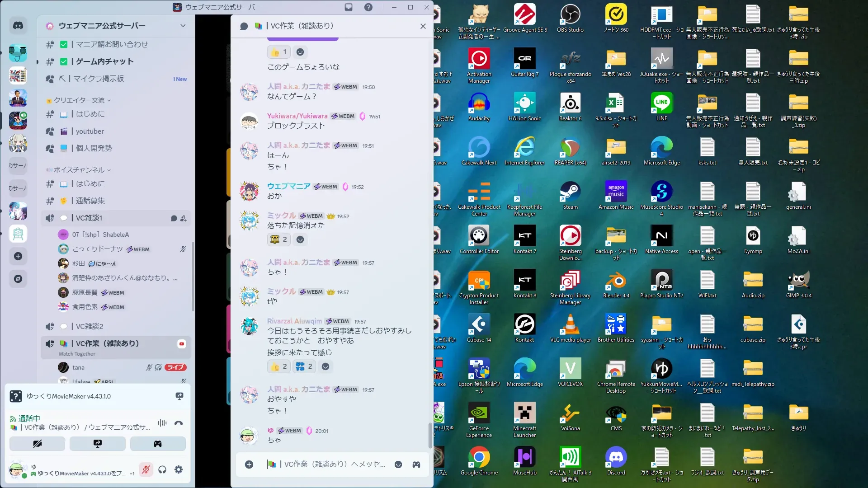
Task: Click username ミックル on 落ちた記憶消えた message
Action: (281, 216)
